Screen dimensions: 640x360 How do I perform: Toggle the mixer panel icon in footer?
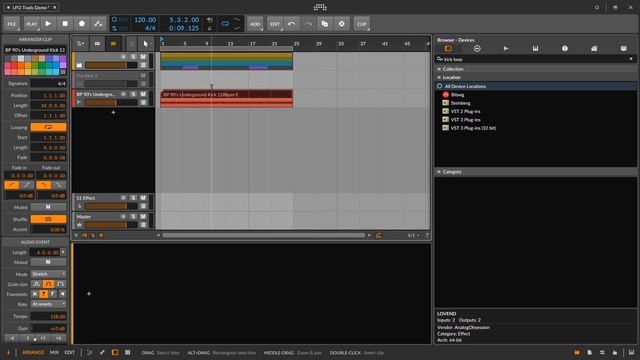coord(127,352)
